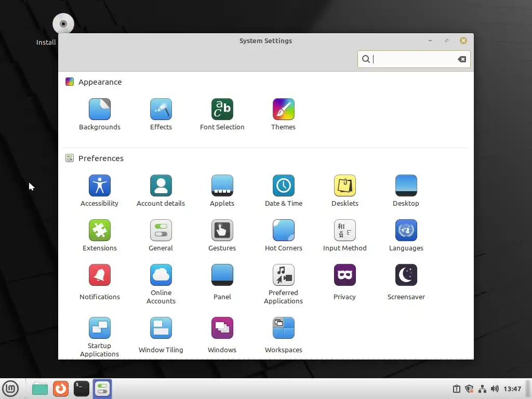Open the Themes settings module
This screenshot has width=532, height=399.
(x=283, y=114)
